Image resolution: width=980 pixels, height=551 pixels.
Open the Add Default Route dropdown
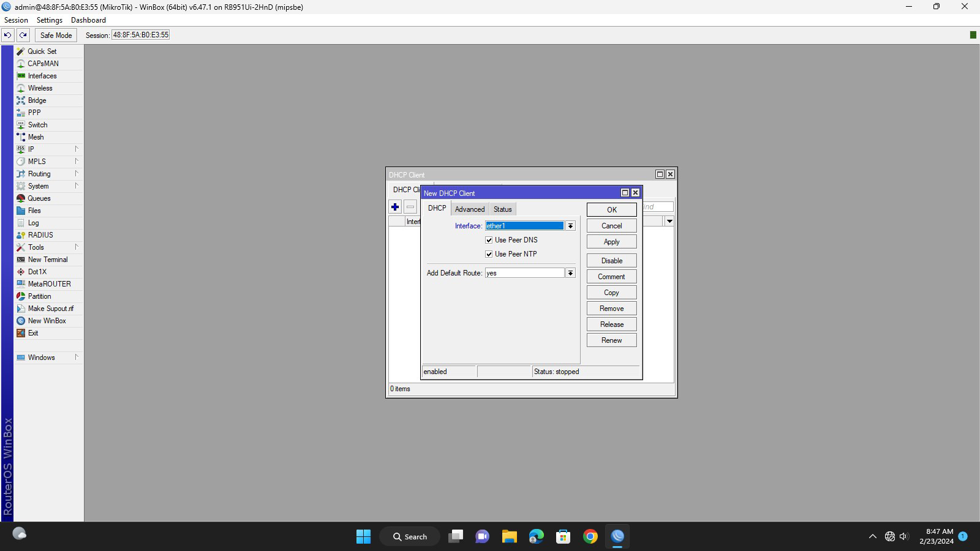(570, 273)
